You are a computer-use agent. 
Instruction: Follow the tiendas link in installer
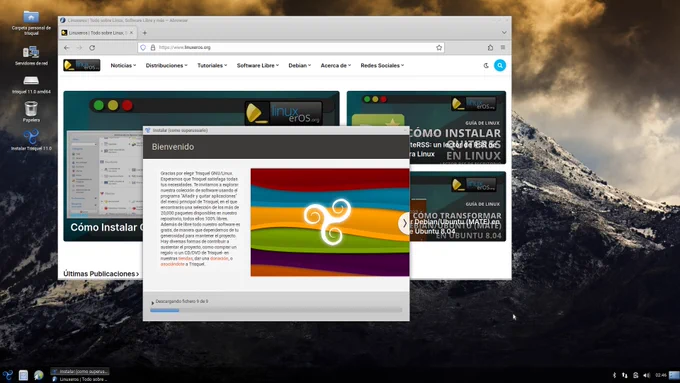coord(185,259)
